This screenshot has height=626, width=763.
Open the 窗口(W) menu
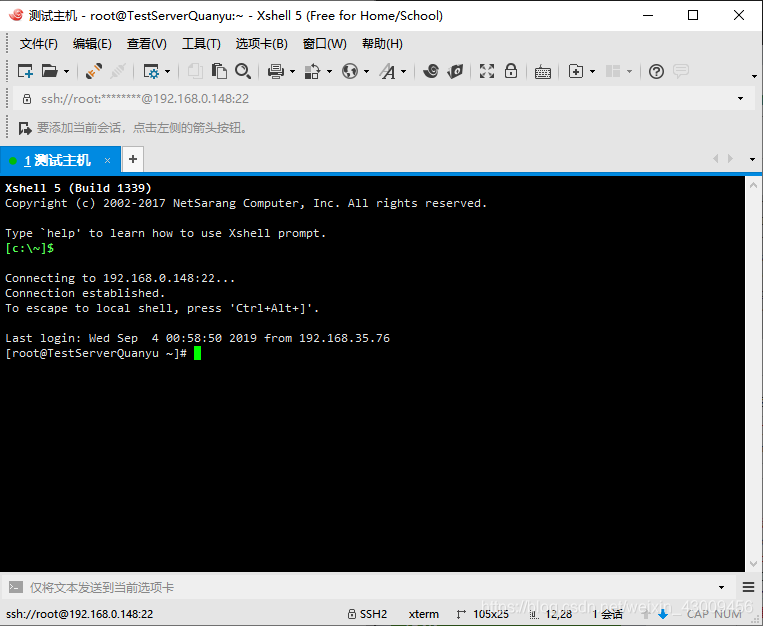click(x=325, y=44)
